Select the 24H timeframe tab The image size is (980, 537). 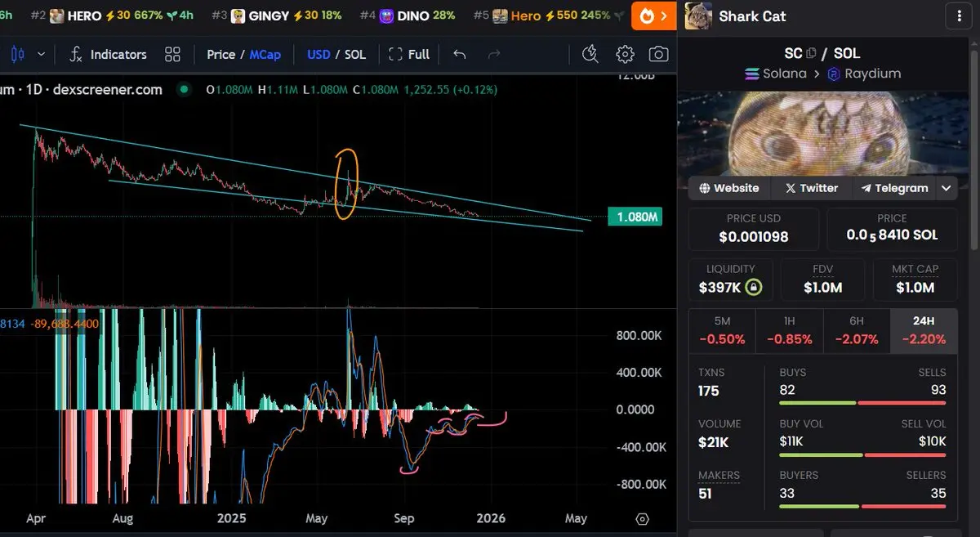click(924, 330)
